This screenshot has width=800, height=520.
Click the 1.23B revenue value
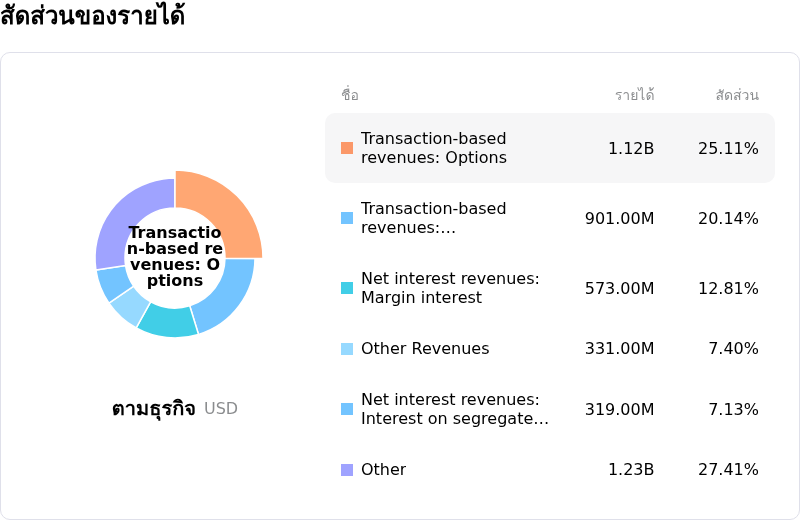[631, 469]
